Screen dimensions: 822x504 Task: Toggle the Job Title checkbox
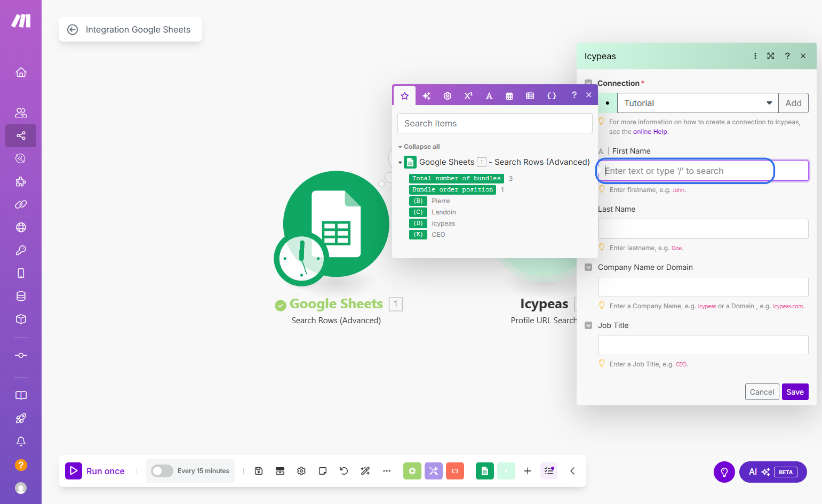[x=588, y=325]
